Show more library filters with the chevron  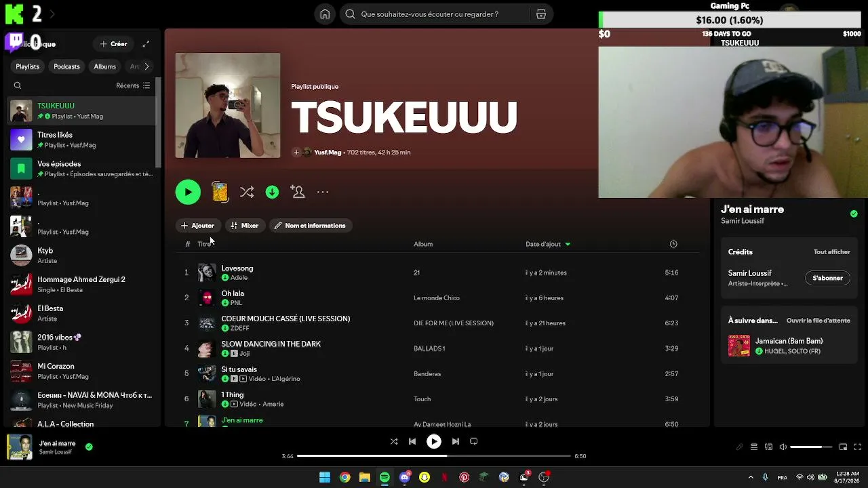point(146,66)
